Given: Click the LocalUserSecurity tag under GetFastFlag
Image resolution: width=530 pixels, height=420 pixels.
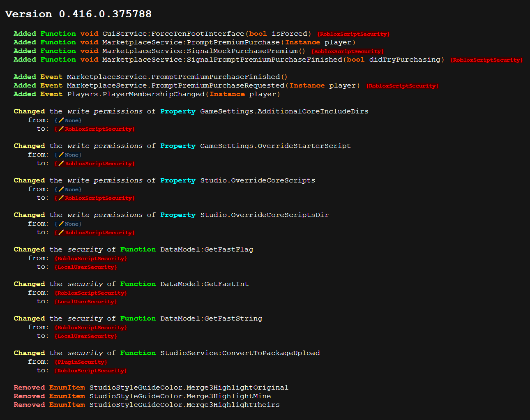Looking at the screenshot, I should [86, 267].
